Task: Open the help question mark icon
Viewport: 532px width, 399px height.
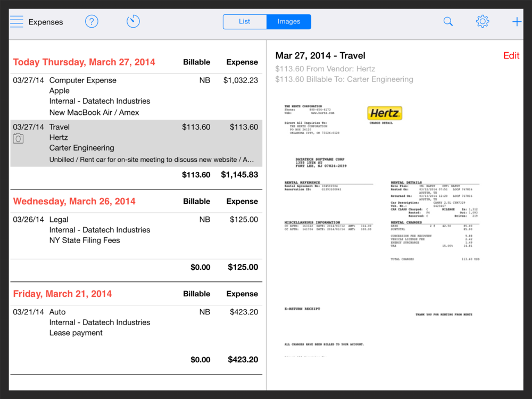Action: (92, 21)
